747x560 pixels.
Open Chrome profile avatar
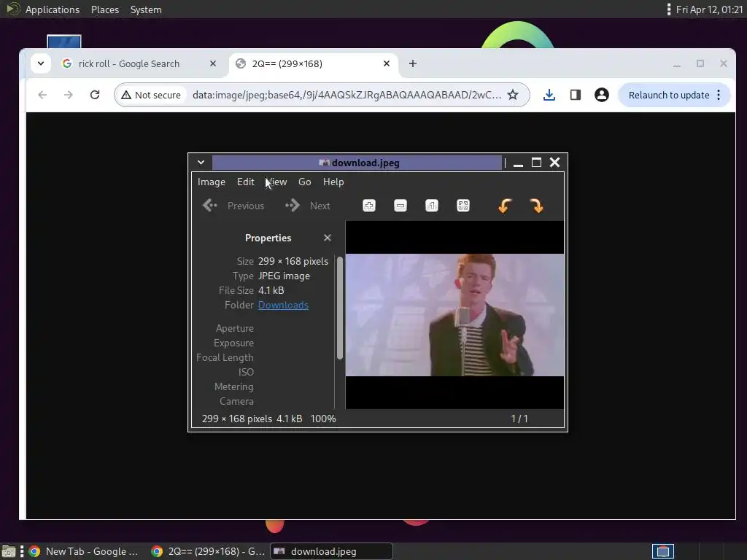coord(602,95)
